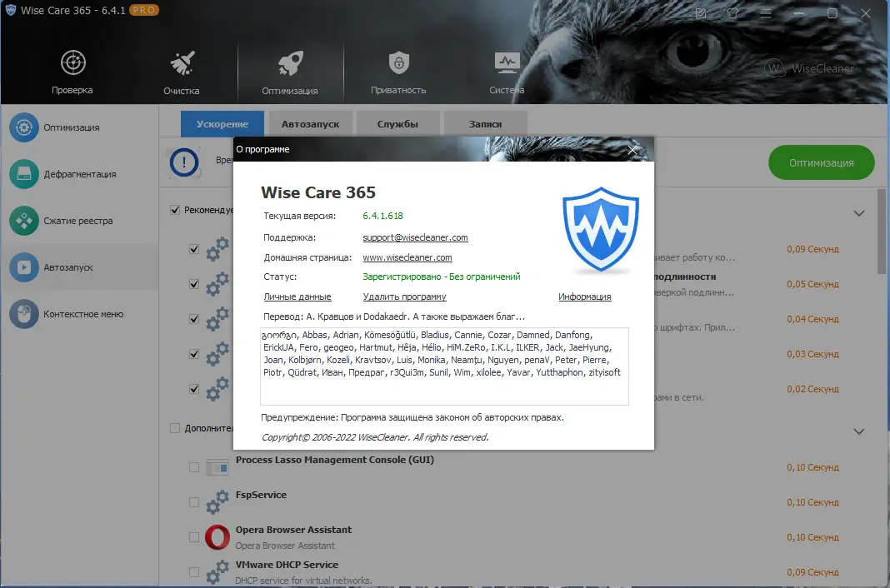The width and height of the screenshot is (890, 588).
Task: Click the VMware DHCP Service gears icon
Action: pos(217,571)
